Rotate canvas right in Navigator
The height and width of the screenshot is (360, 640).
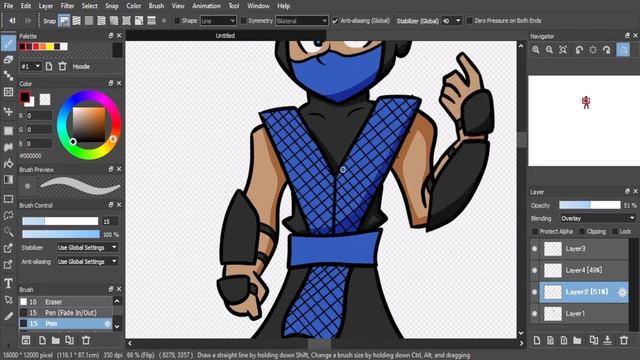tap(607, 50)
